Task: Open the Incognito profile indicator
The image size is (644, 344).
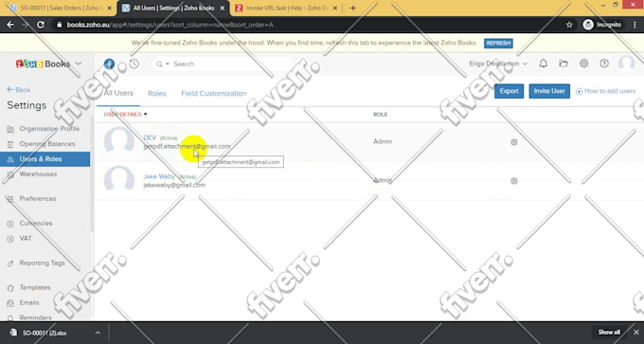Action: pos(602,25)
